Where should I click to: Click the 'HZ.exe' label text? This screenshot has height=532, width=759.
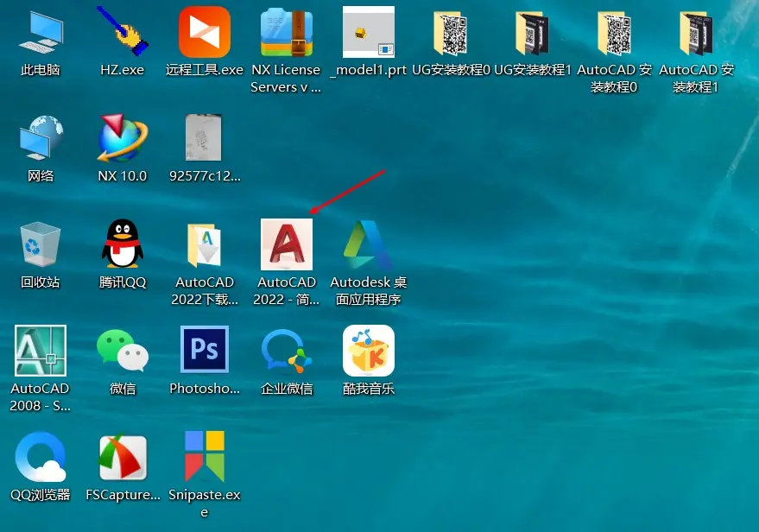[123, 70]
